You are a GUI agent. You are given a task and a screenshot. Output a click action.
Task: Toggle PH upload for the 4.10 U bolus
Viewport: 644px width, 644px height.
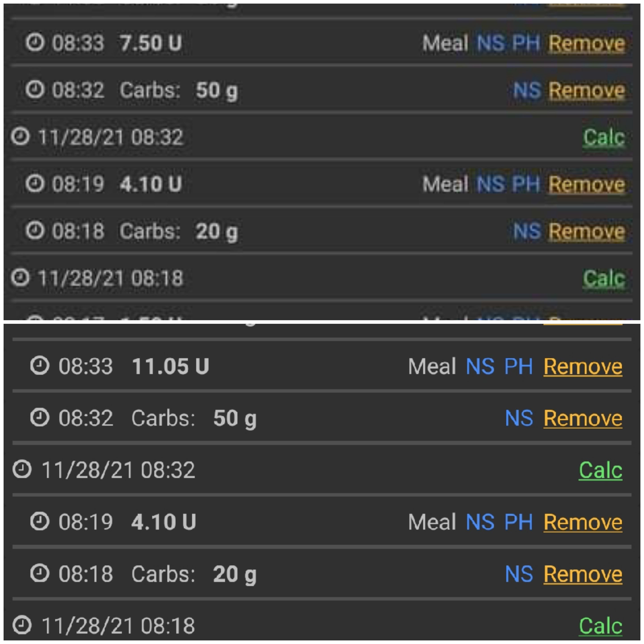tap(526, 183)
